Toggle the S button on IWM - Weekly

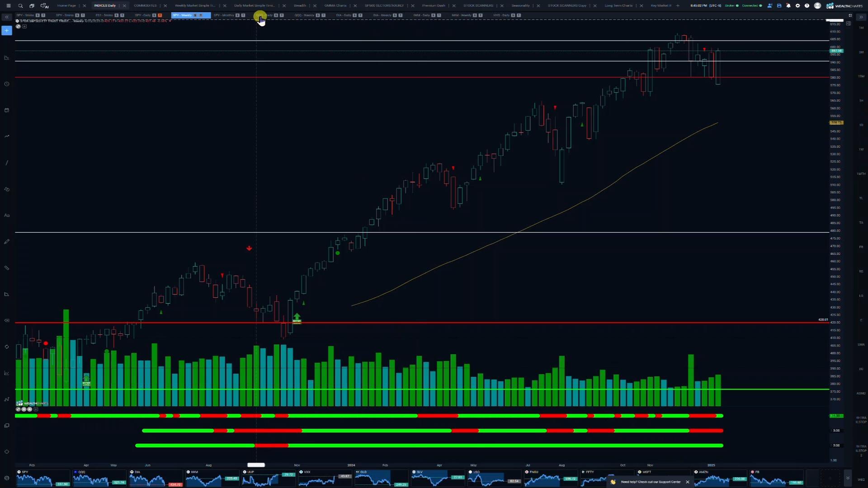point(475,15)
